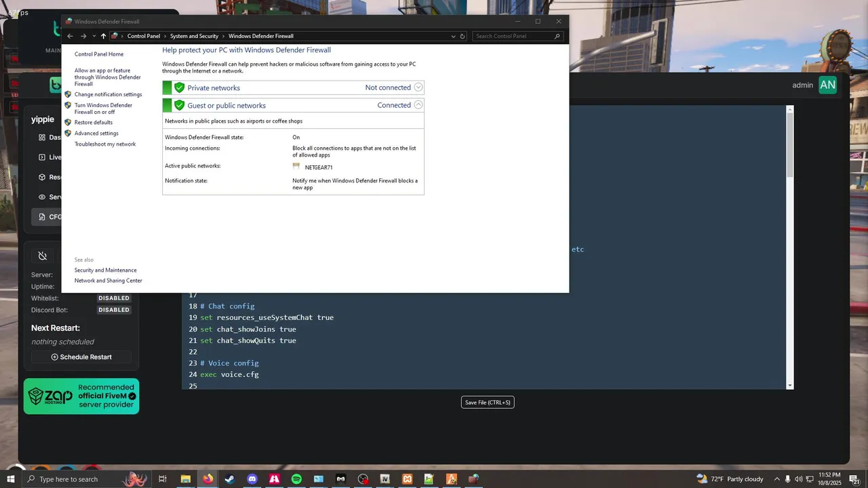Click the search magnifier in Control Panel
This screenshot has height=488, width=868.
pyautogui.click(x=557, y=36)
